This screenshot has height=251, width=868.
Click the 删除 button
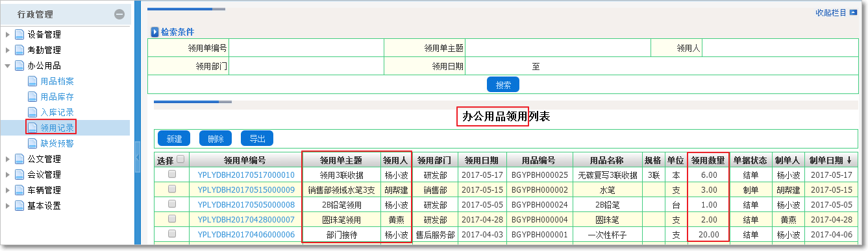216,138
